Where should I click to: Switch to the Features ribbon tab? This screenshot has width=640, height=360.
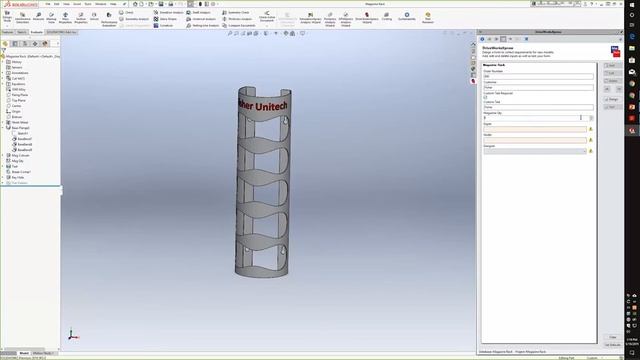click(x=7, y=32)
